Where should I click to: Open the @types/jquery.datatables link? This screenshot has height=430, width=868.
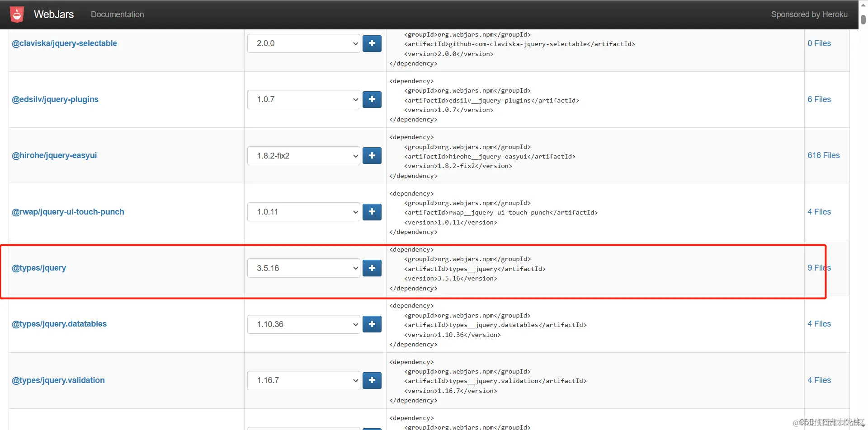click(59, 324)
